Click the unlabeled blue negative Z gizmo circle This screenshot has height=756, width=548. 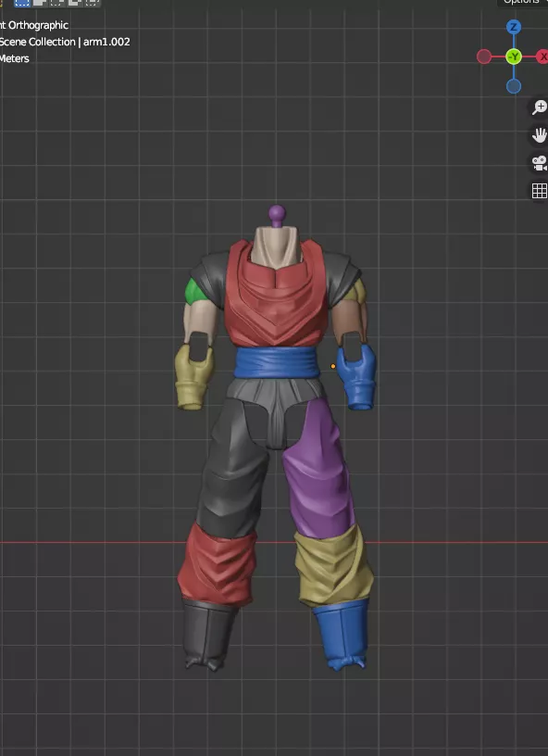click(514, 86)
